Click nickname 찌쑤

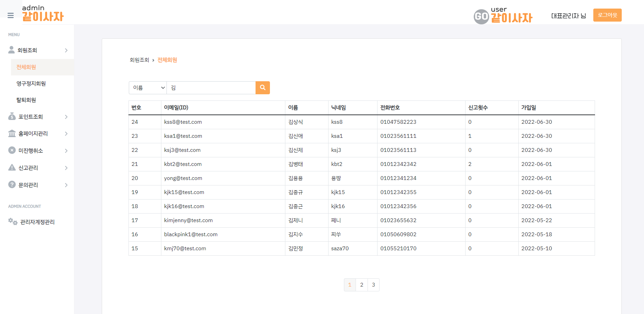click(336, 234)
